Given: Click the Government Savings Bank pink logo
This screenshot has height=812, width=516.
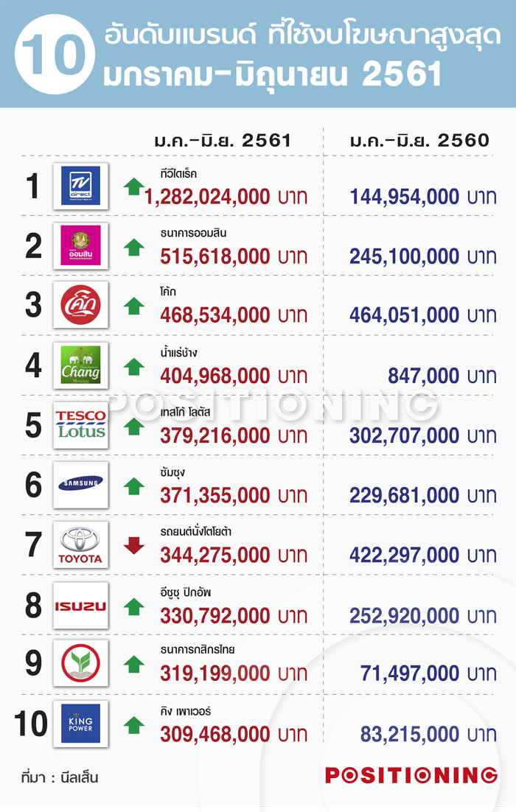Looking at the screenshot, I should point(81,245).
